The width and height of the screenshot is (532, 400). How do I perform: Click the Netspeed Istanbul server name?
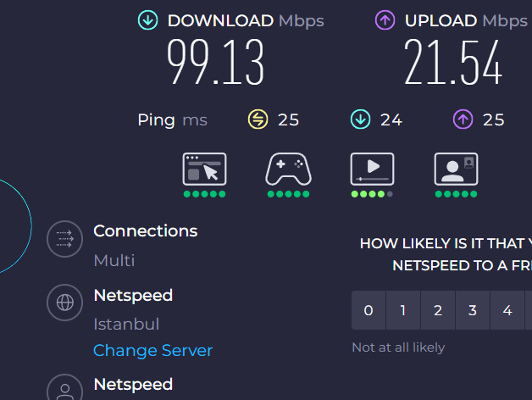pyautogui.click(x=133, y=296)
